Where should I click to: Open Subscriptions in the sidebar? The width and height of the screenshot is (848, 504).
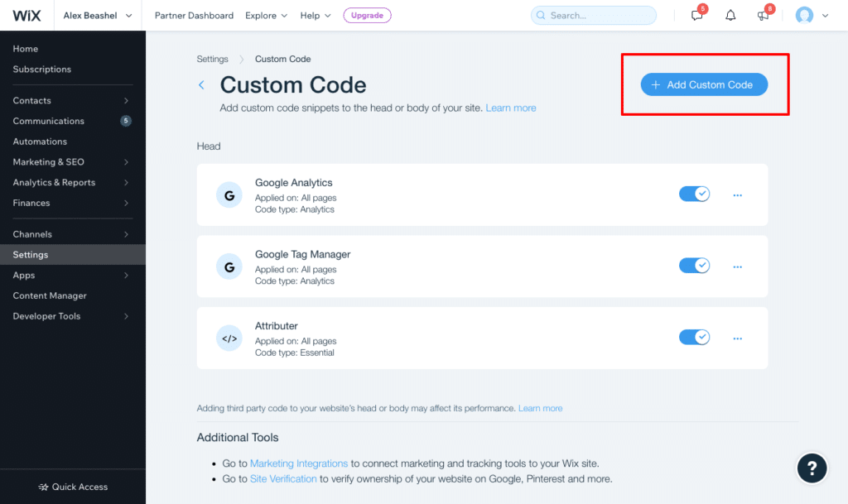(x=42, y=70)
